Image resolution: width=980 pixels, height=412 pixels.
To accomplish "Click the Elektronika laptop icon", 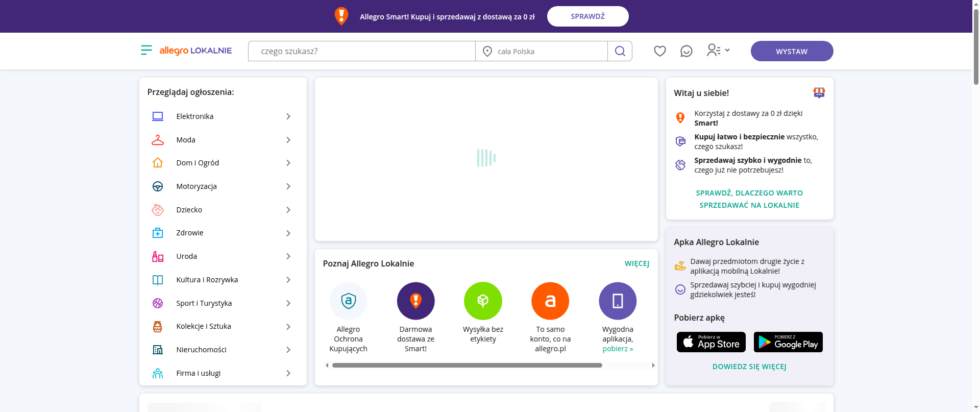I will pos(158,116).
